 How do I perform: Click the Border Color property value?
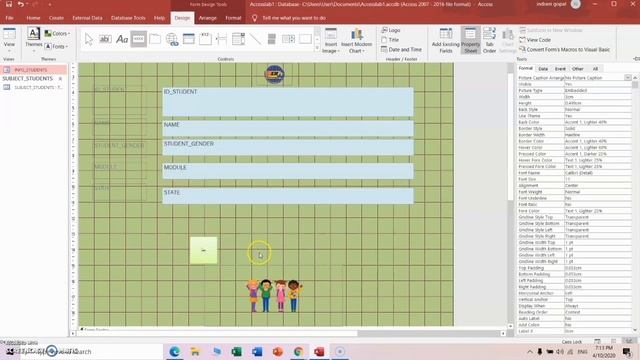tap(597, 141)
